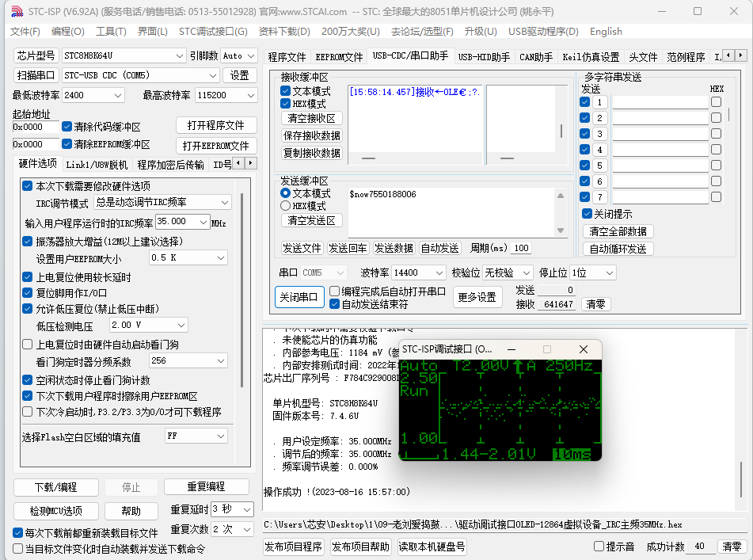This screenshot has width=753, height=560.
Task: Expand IRC调节模式 dropdown
Action: (x=163, y=202)
